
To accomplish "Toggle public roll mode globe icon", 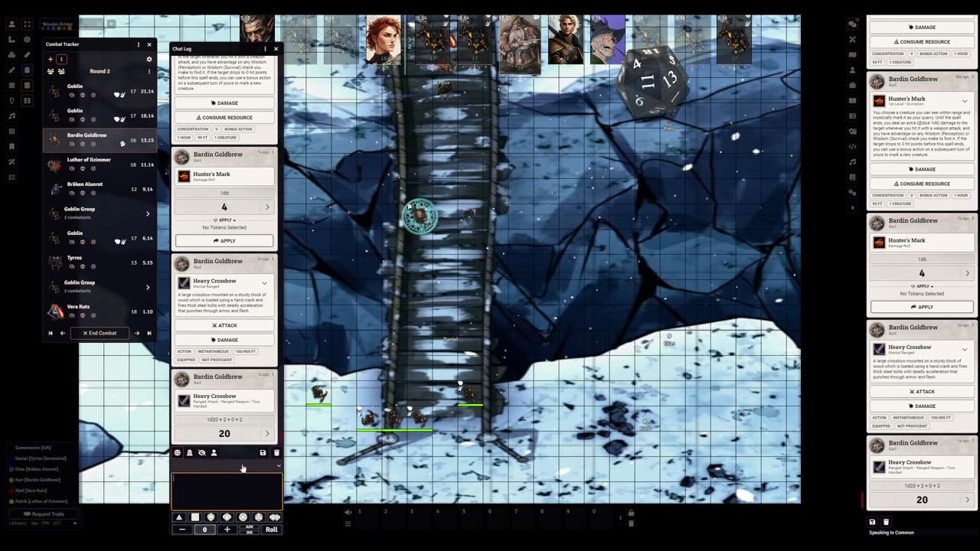I will pyautogui.click(x=178, y=453).
